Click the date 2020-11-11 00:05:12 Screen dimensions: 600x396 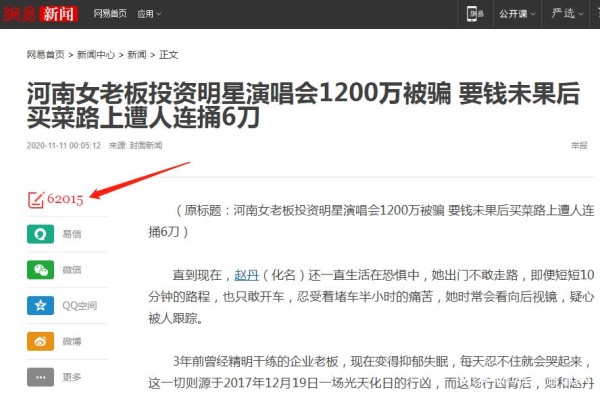tap(64, 145)
